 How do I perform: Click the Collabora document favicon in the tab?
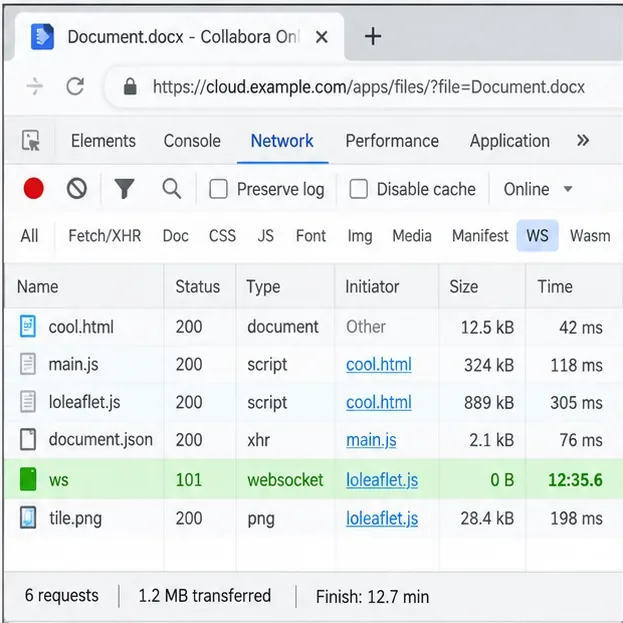coord(42,37)
